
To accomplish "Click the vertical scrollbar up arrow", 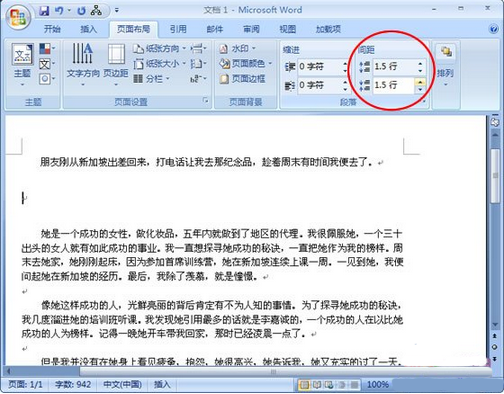I will coord(495,134).
